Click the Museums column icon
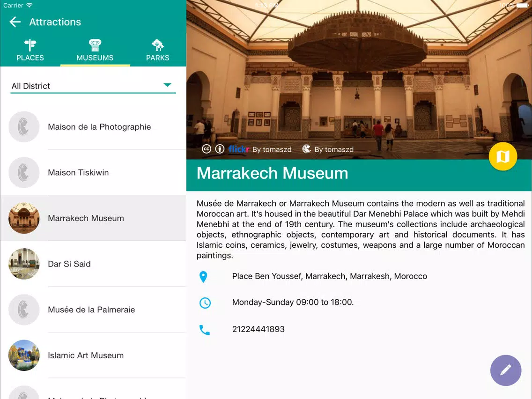 (95, 45)
